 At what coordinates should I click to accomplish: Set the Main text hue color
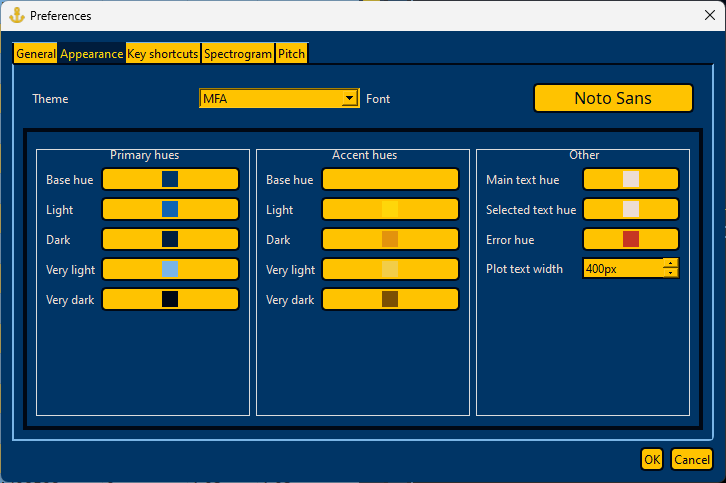click(631, 179)
